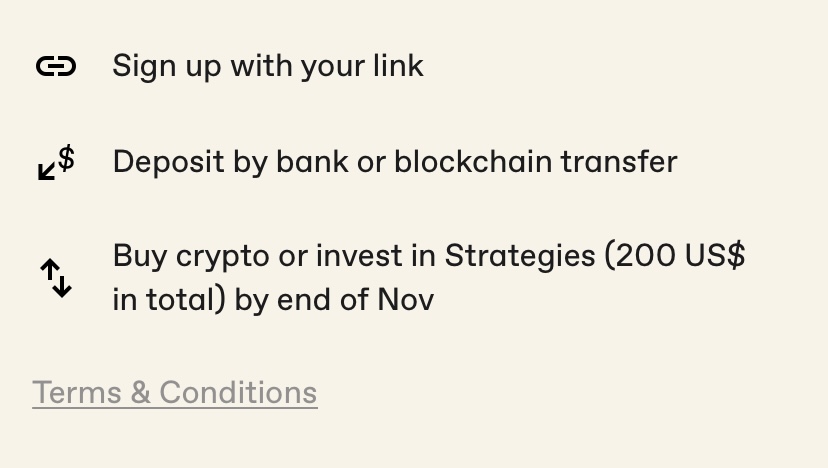Viewport: 828px width, 468px height.
Task: Click the downward arrow of the trade icon
Action: (64, 286)
